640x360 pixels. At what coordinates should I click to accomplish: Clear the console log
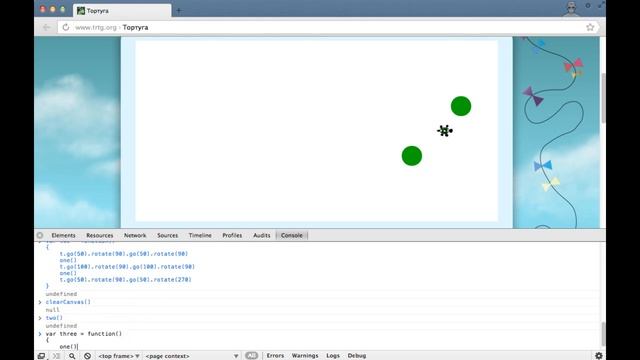tap(87, 356)
